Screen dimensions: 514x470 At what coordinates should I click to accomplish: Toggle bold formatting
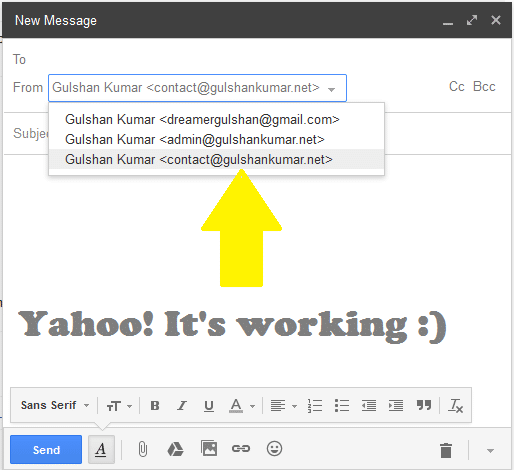[x=155, y=406]
